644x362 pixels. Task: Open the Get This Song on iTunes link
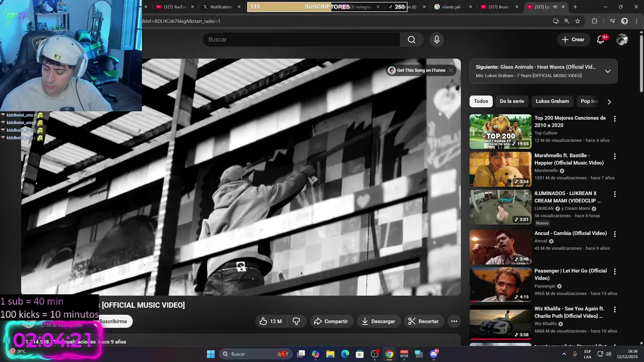pos(421,70)
